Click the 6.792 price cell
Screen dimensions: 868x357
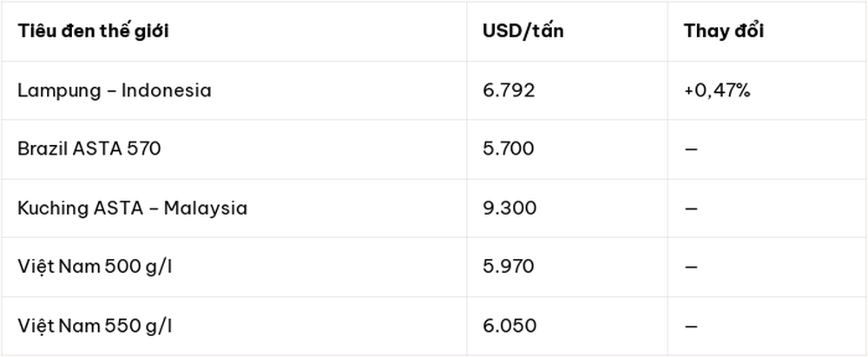509,90
